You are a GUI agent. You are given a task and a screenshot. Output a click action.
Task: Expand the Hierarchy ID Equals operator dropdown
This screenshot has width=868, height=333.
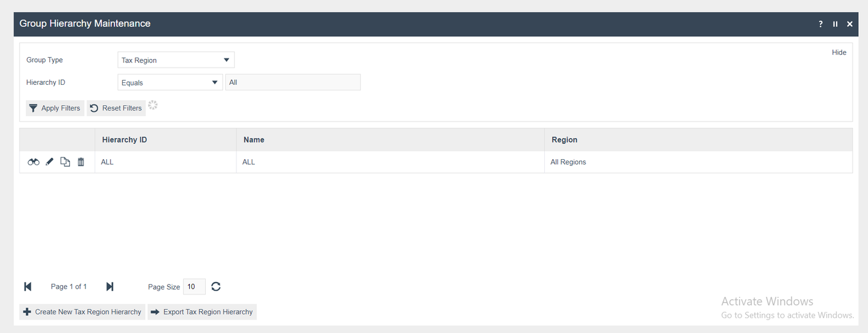click(170, 82)
